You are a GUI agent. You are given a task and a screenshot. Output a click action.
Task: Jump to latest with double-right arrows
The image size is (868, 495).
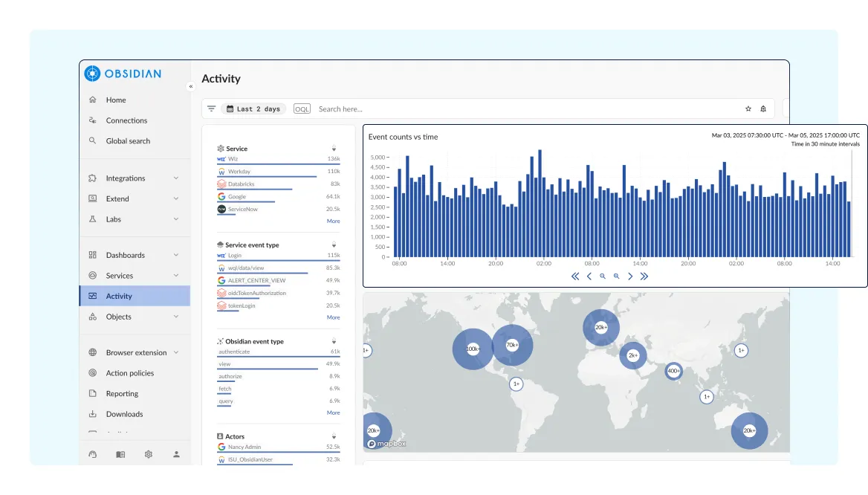(x=644, y=276)
